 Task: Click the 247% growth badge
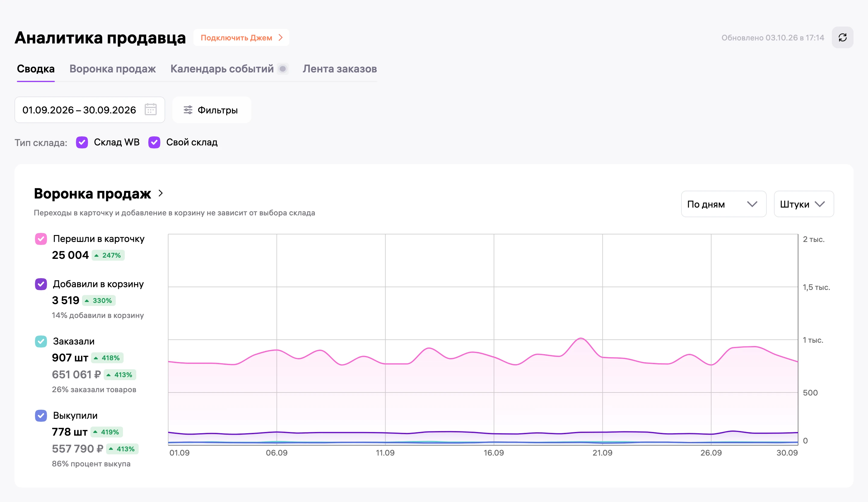108,255
